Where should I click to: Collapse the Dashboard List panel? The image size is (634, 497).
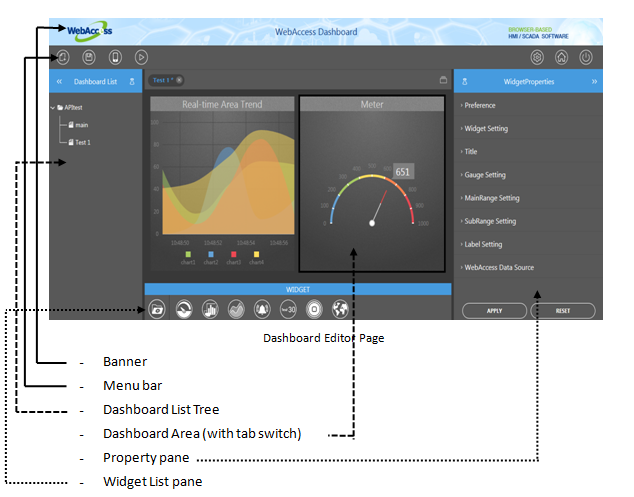pyautogui.click(x=59, y=82)
